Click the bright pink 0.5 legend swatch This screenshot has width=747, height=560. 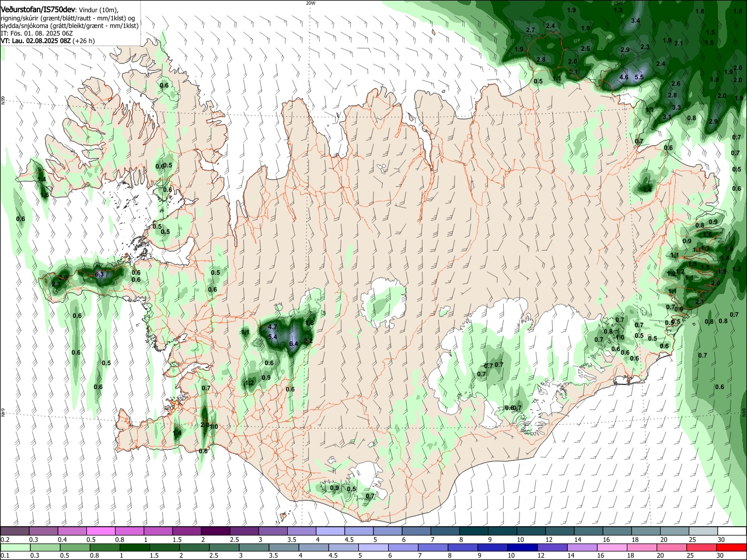click(x=101, y=531)
